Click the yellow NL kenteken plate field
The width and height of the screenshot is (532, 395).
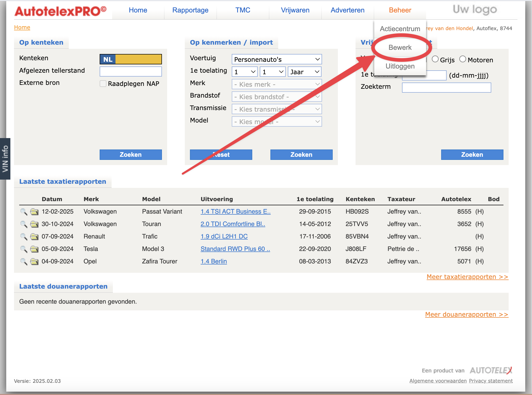point(138,59)
